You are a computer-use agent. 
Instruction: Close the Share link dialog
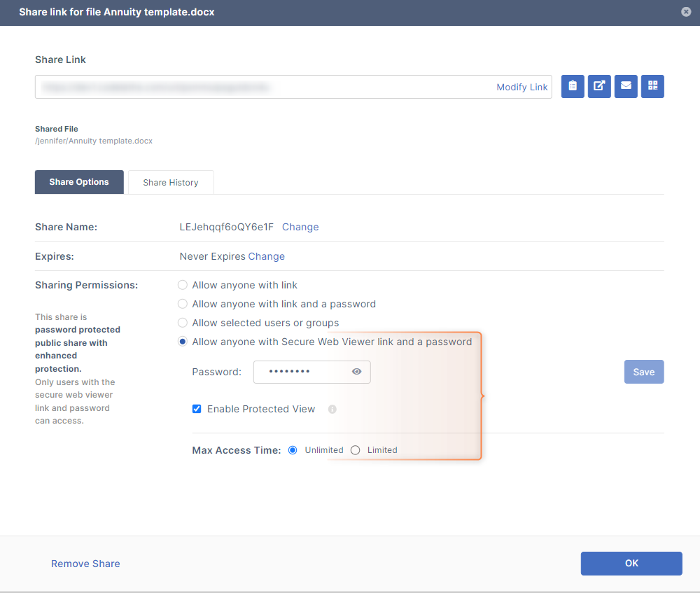point(686,12)
